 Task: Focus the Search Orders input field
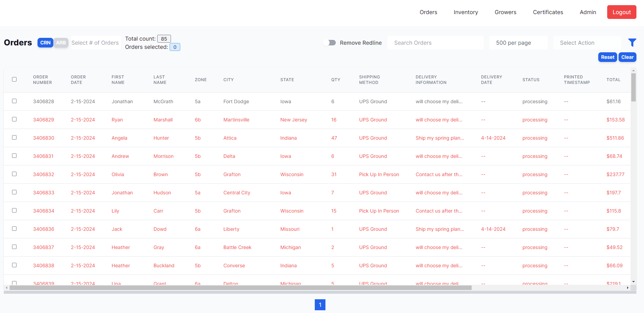(435, 43)
